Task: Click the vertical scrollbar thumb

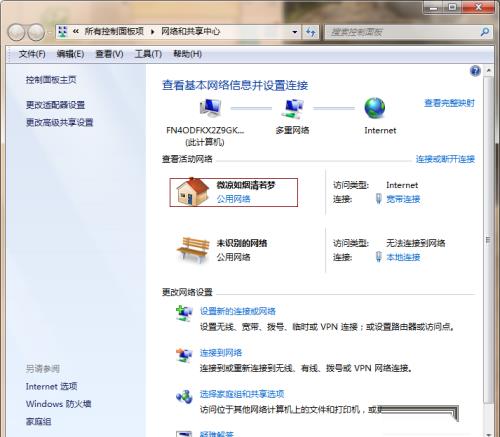Action: point(489,239)
